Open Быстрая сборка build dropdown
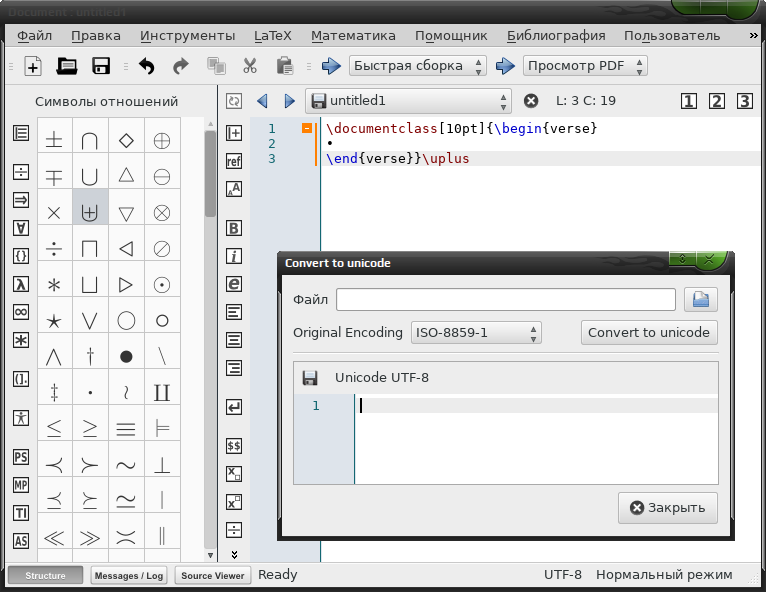The image size is (766, 592). [x=418, y=66]
